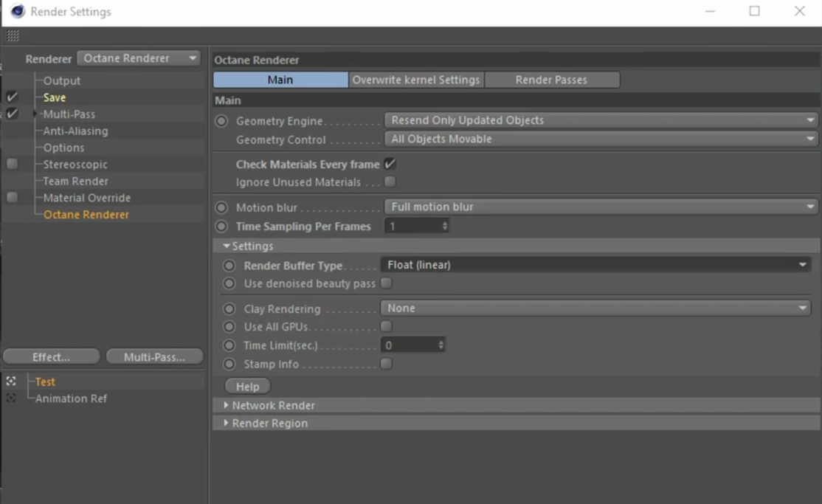Click the Time Limit(sec.) input field
The image size is (822, 504).
409,345
